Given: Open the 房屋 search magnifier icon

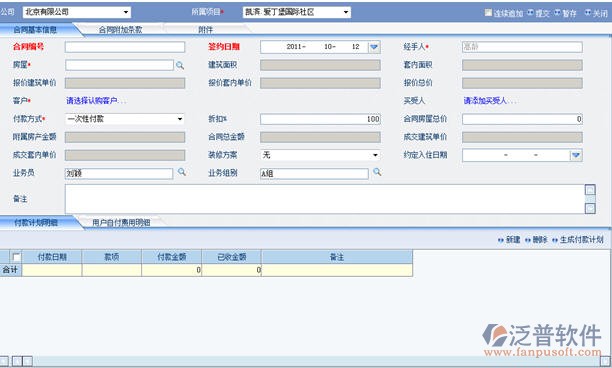Looking at the screenshot, I should 180,66.
